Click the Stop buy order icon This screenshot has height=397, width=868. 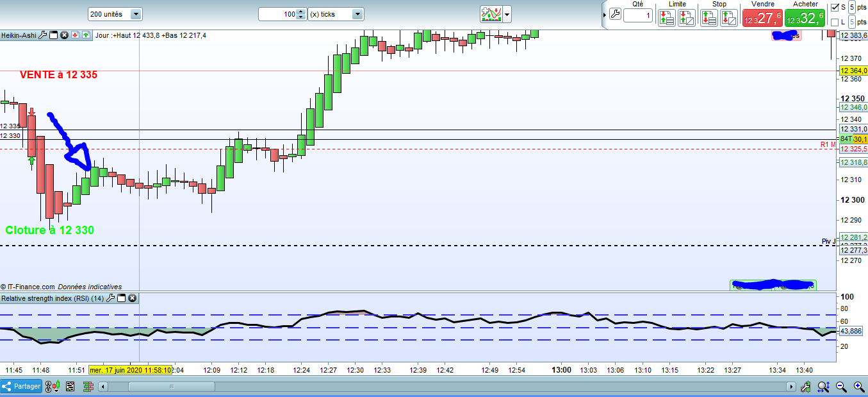708,18
